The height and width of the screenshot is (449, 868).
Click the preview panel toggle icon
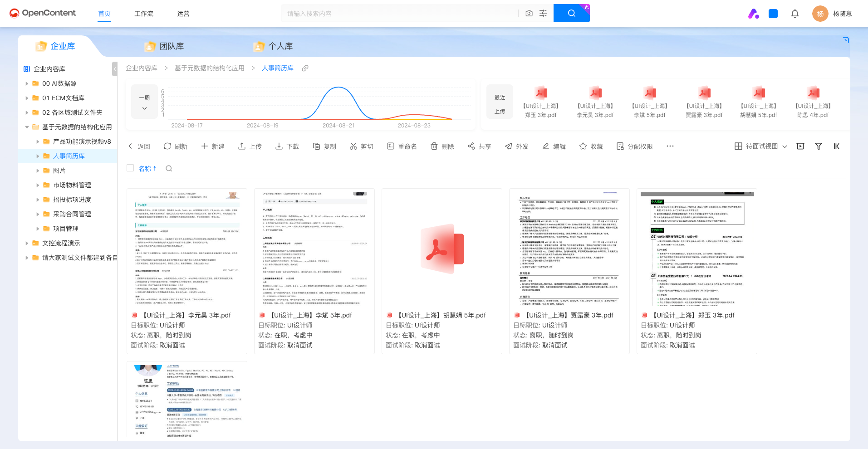[800, 146]
